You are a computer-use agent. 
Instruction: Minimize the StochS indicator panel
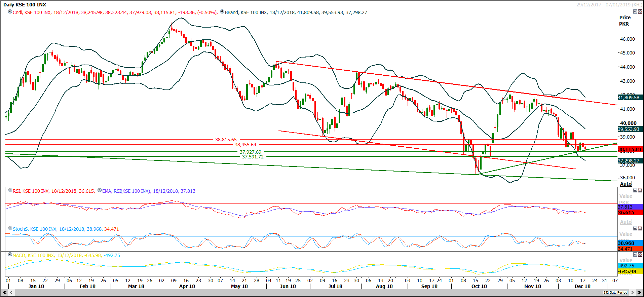click(x=635, y=228)
